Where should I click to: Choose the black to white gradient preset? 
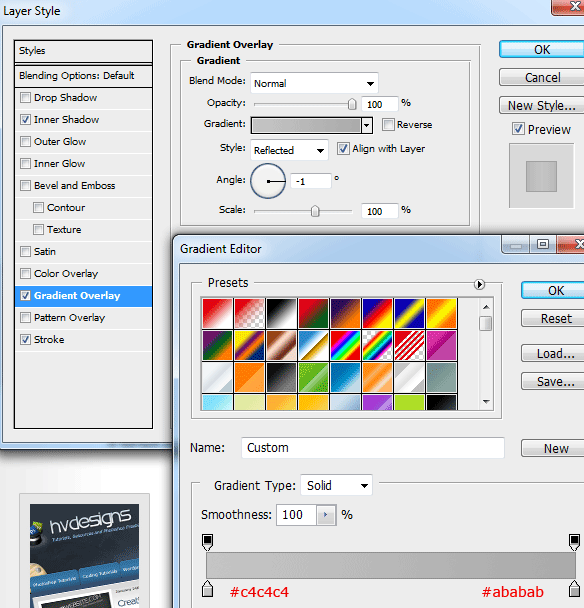tap(282, 313)
